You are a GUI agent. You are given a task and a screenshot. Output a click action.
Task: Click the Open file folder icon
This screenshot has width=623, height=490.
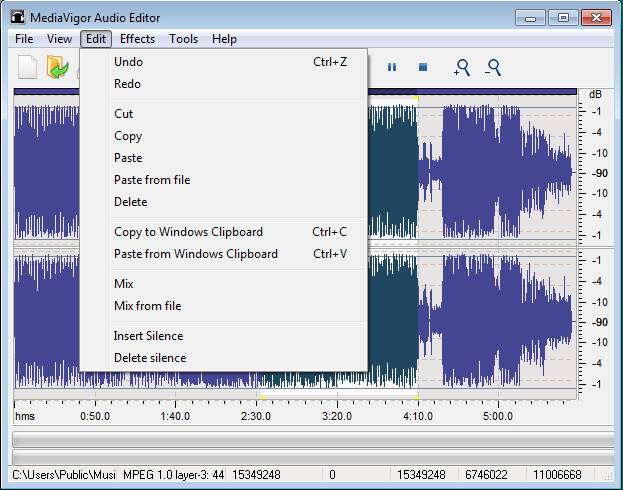coord(58,67)
